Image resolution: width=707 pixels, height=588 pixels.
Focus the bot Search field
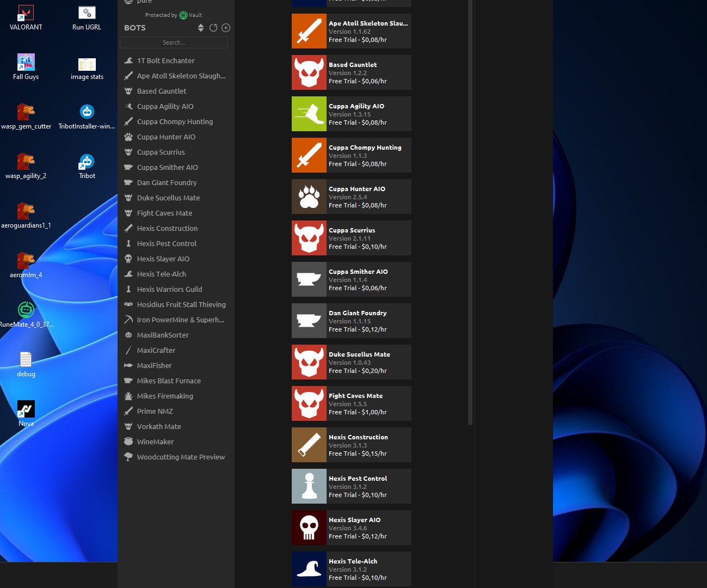(174, 42)
